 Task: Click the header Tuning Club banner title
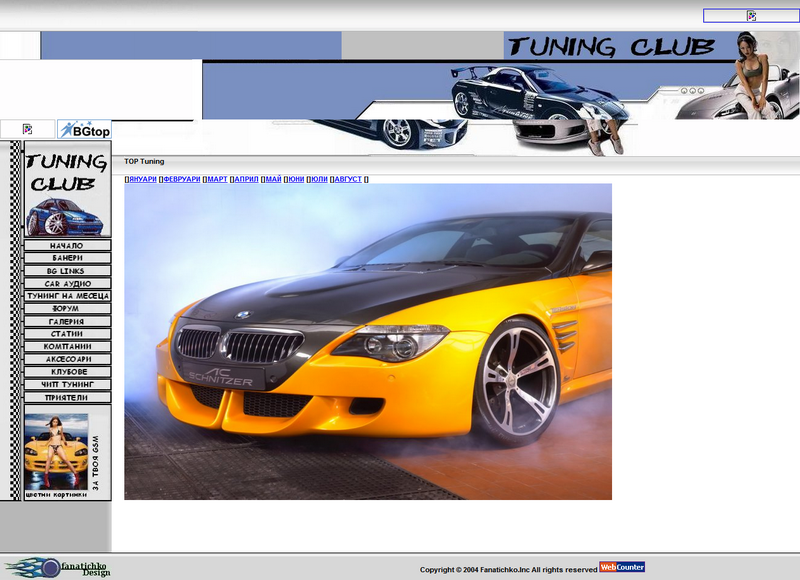point(611,46)
